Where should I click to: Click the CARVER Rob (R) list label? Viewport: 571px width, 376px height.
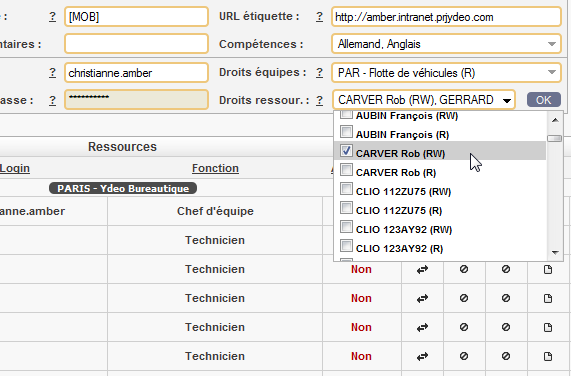[x=396, y=173]
